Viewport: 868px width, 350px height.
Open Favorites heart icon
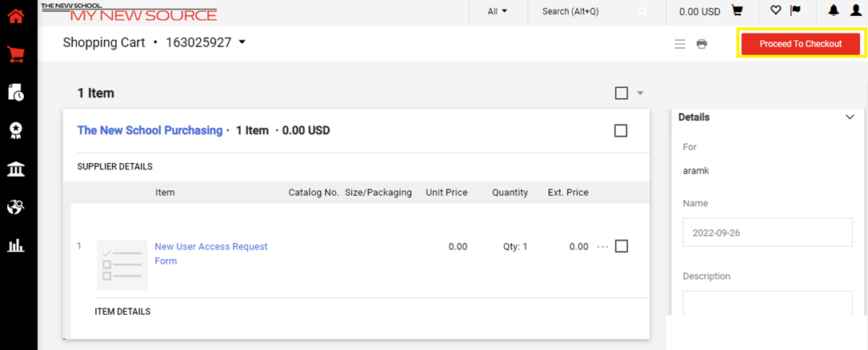pyautogui.click(x=776, y=10)
